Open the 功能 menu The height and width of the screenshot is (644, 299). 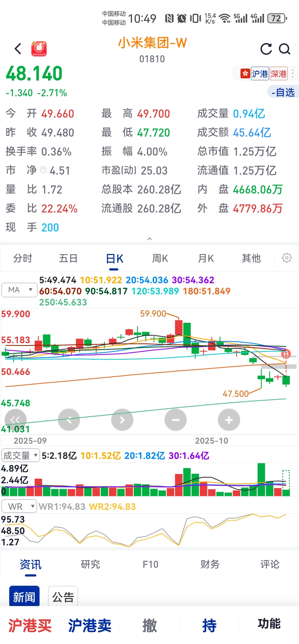coord(269,624)
